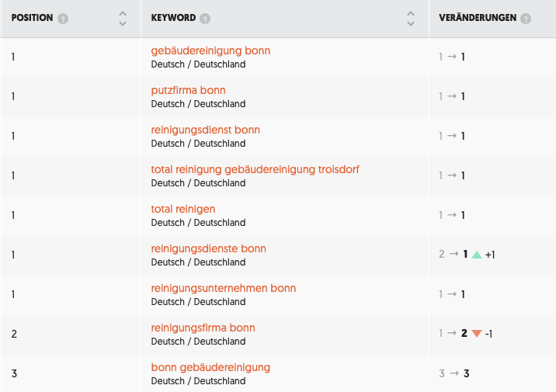Open the keyword total reinigen

tap(183, 209)
